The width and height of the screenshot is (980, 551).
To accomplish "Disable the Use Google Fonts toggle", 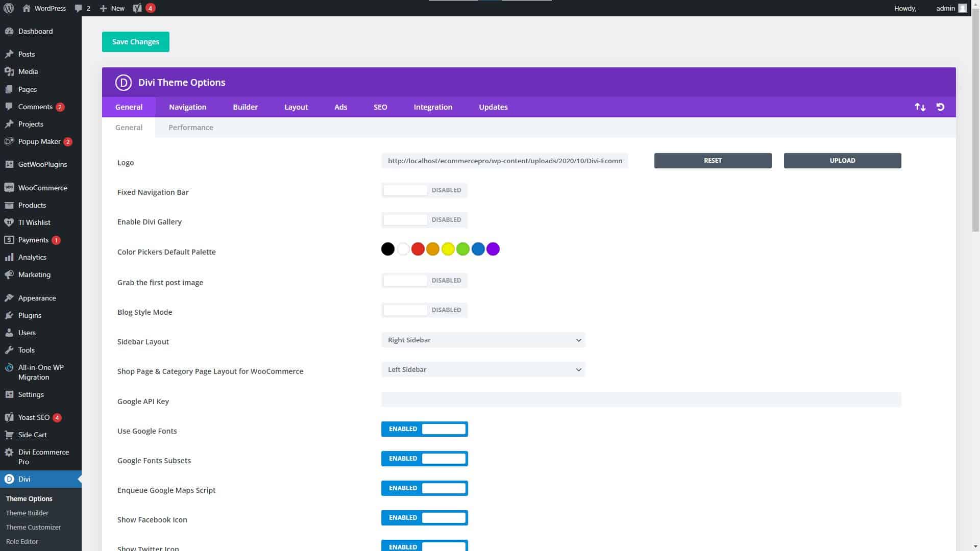I will pyautogui.click(x=424, y=429).
